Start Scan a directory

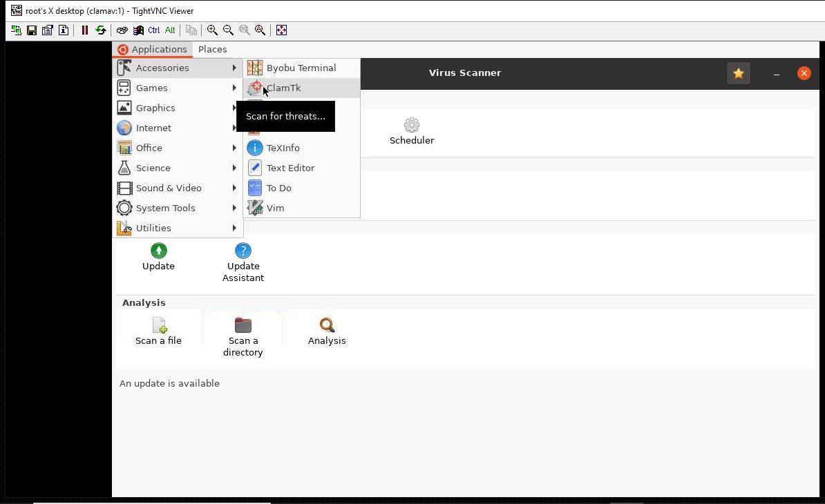coord(243,325)
